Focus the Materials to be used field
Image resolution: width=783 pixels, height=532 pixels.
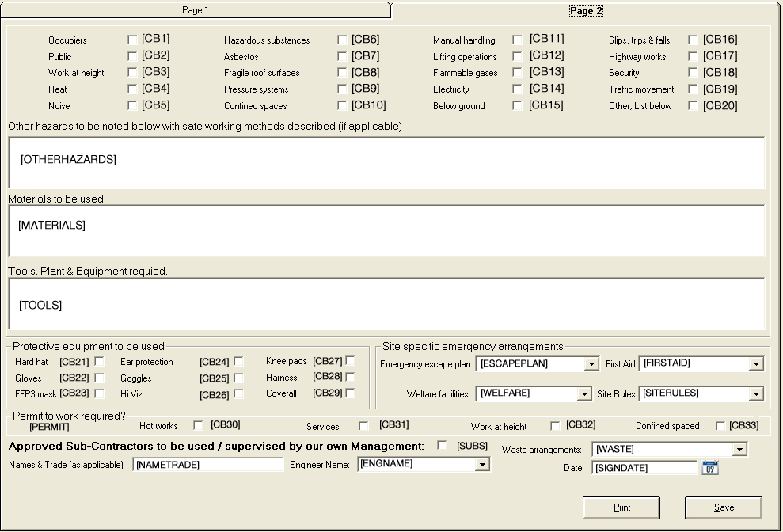(x=386, y=231)
